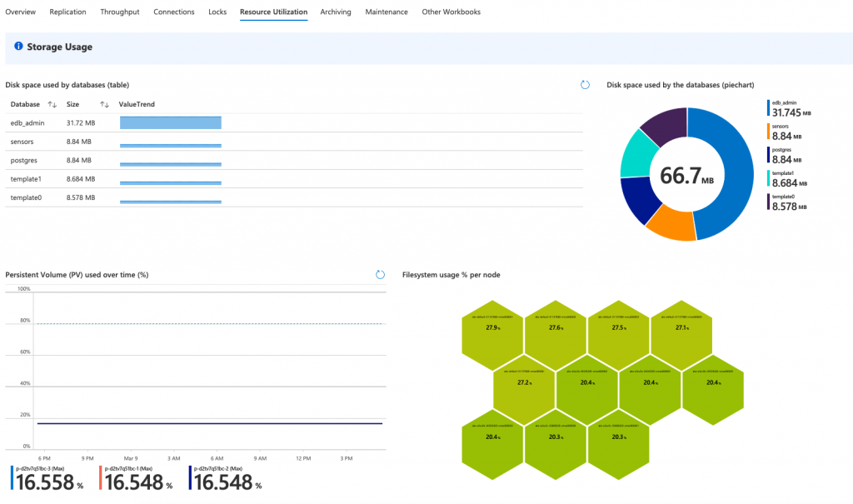Click the ValueTrend column header
The image size is (853, 504).
pyautogui.click(x=137, y=104)
